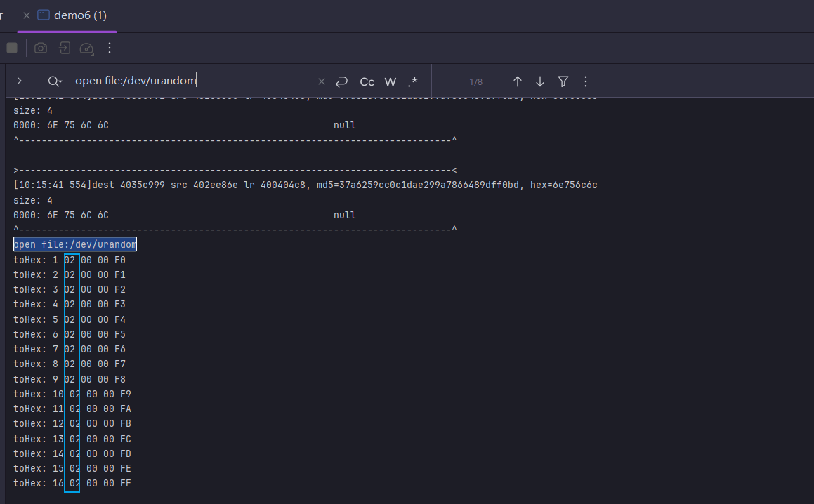Image resolution: width=814 pixels, height=504 pixels.
Task: Open search bar more options menu
Action: click(x=586, y=81)
